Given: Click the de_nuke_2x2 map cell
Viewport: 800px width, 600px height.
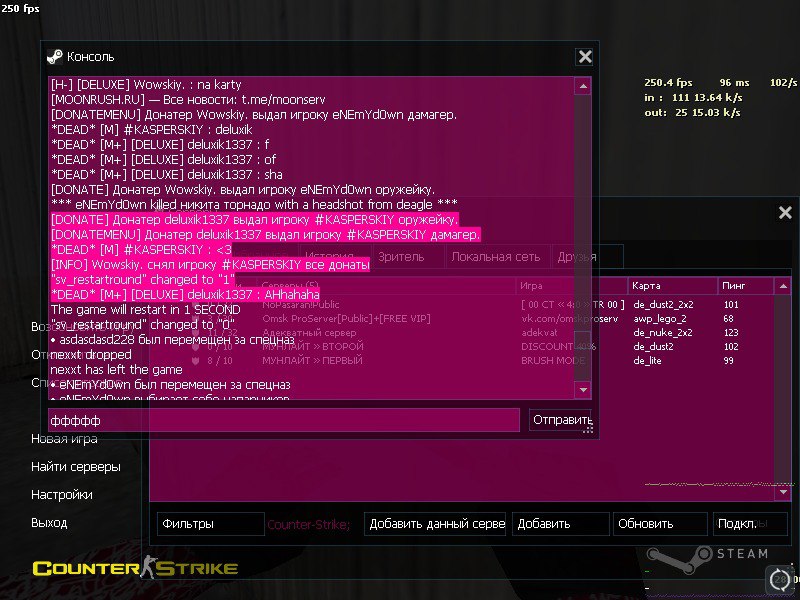Looking at the screenshot, I should coord(663,333).
